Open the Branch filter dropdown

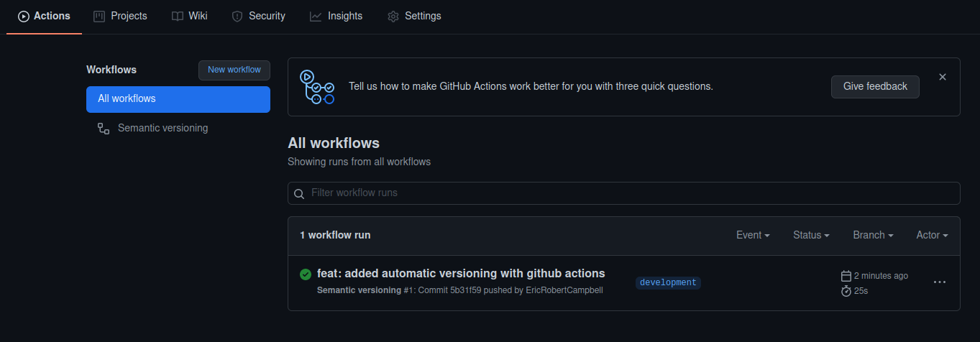click(x=873, y=235)
